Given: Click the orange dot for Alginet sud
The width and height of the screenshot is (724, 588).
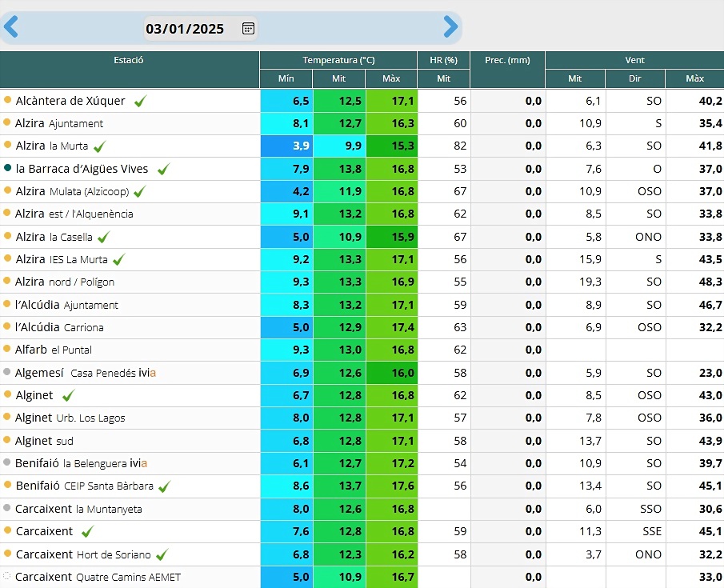Looking at the screenshot, I should [6, 439].
